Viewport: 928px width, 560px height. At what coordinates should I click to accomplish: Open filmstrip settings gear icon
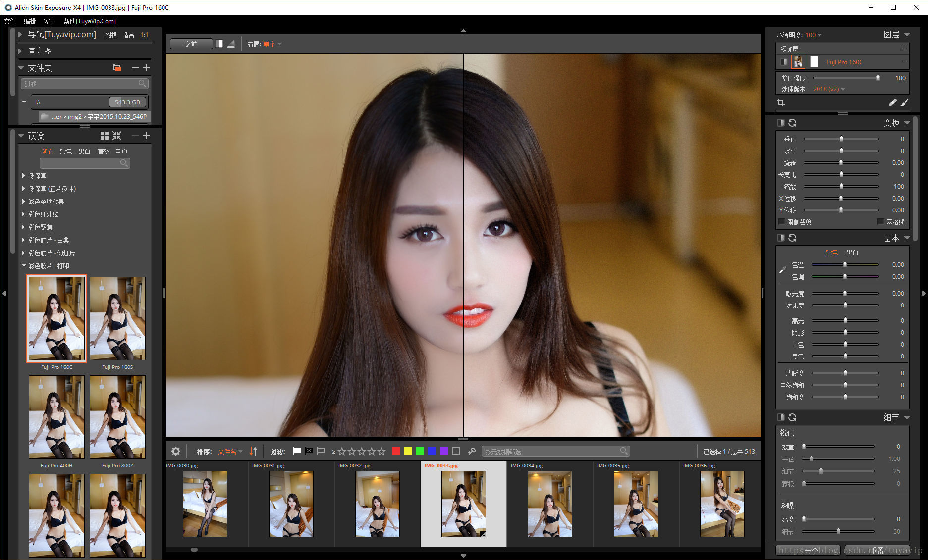click(x=176, y=451)
